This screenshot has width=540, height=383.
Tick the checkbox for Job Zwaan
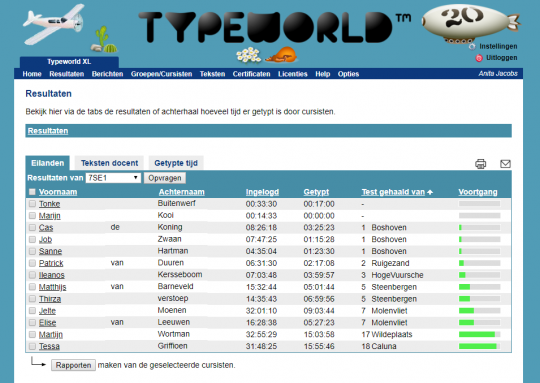point(32,239)
